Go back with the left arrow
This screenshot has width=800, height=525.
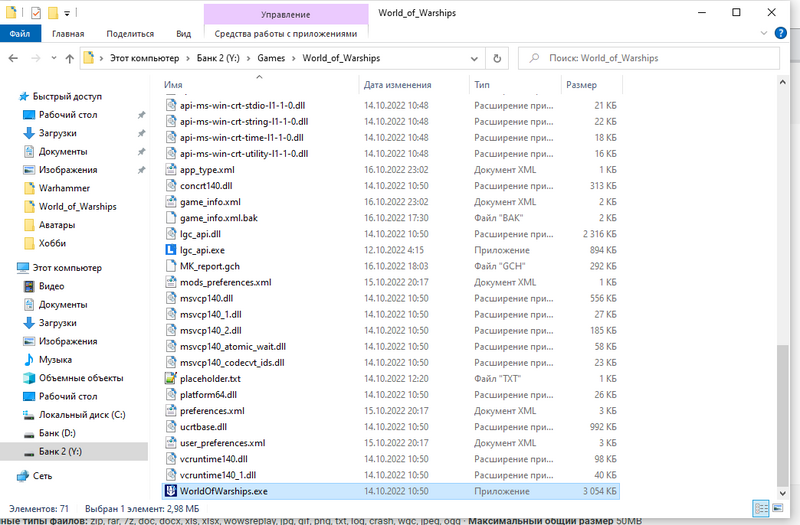[13, 58]
